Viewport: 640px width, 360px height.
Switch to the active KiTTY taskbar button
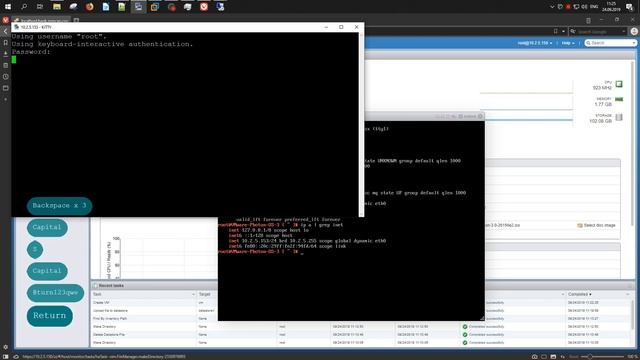click(138, 7)
